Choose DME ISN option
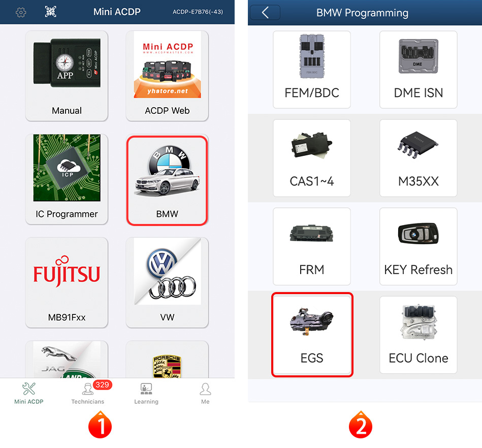Viewport: 482px width, 448px height. 418,70
